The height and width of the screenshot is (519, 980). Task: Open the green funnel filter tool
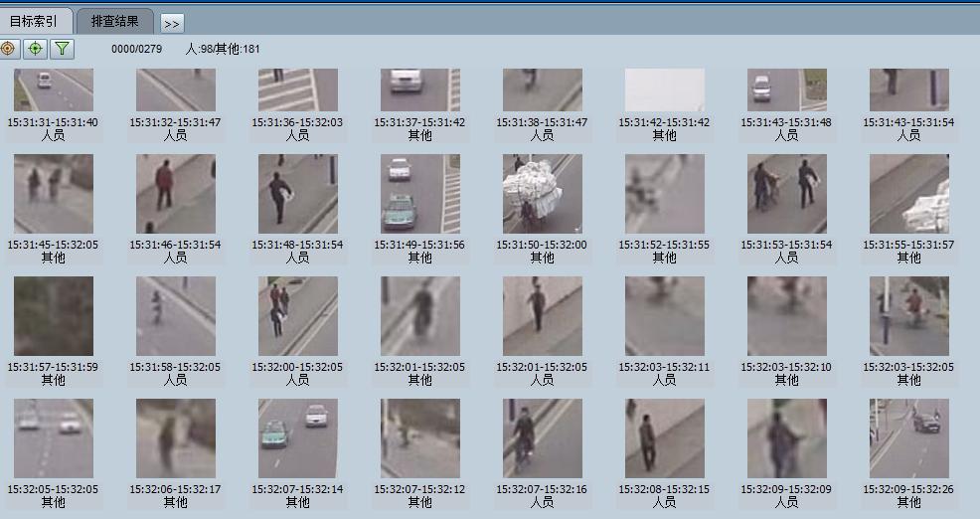click(62, 48)
